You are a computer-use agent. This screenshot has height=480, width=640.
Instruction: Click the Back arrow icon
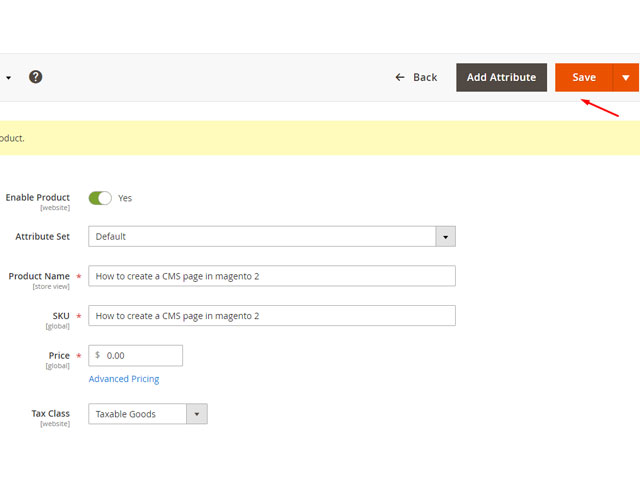click(400, 77)
